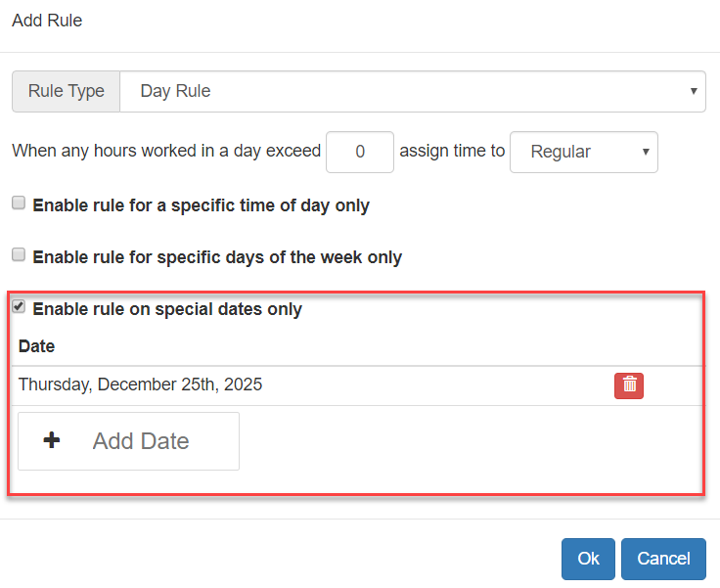Viewport: 720px width, 588px height.
Task: Click 'Enable rule for specific days' label text
Action: (217, 257)
